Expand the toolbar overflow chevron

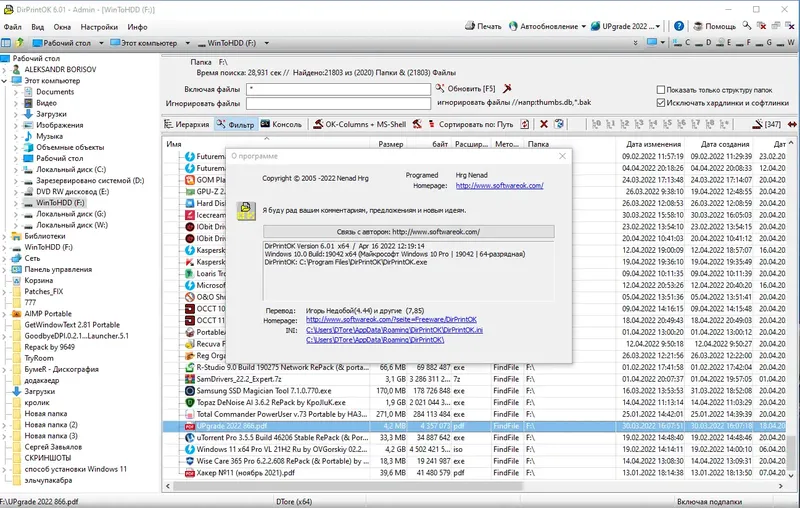click(x=635, y=43)
